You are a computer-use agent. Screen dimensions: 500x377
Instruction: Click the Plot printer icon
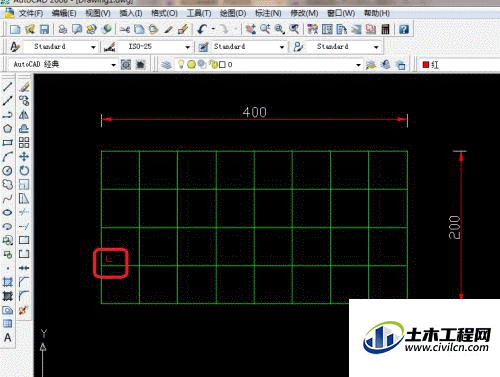click(x=62, y=29)
